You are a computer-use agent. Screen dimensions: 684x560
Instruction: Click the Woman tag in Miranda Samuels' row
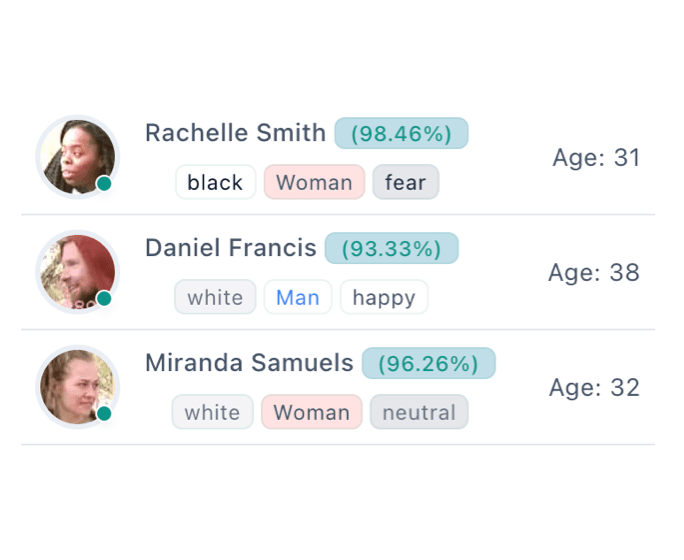[311, 412]
